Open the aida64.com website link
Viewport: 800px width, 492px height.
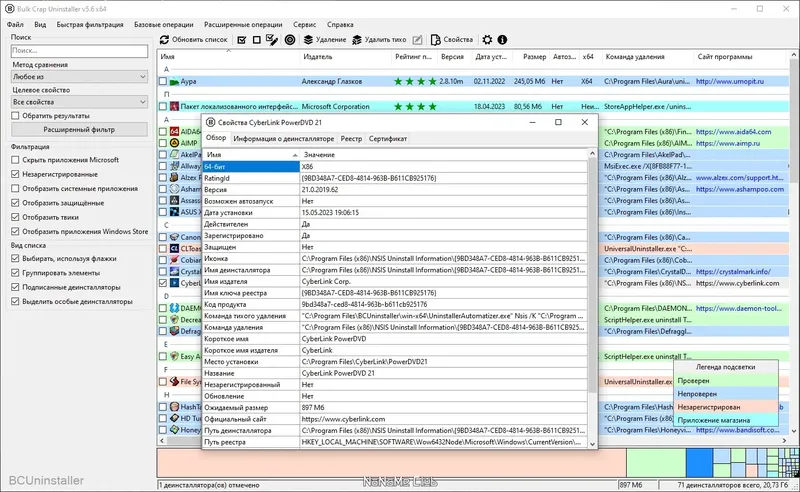(733, 132)
